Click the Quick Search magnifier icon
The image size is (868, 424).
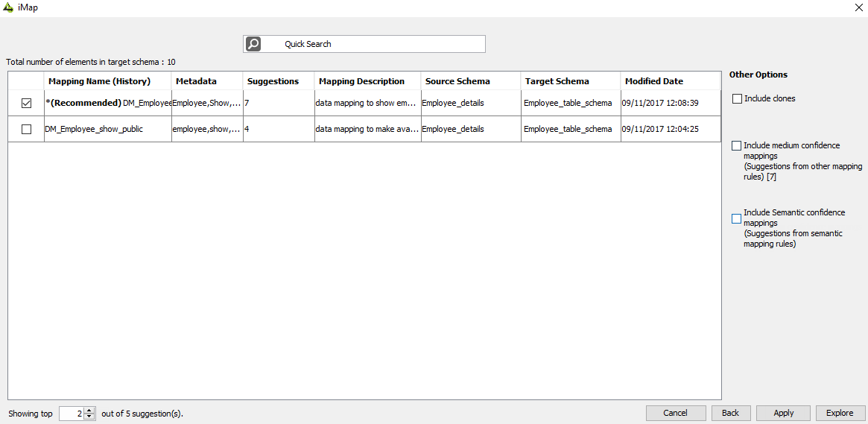click(253, 44)
